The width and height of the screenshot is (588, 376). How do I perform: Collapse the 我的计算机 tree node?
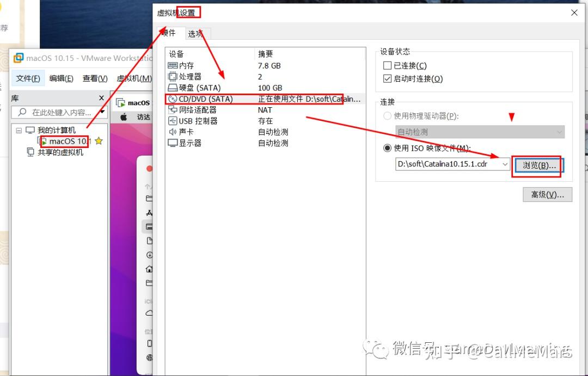(x=19, y=131)
